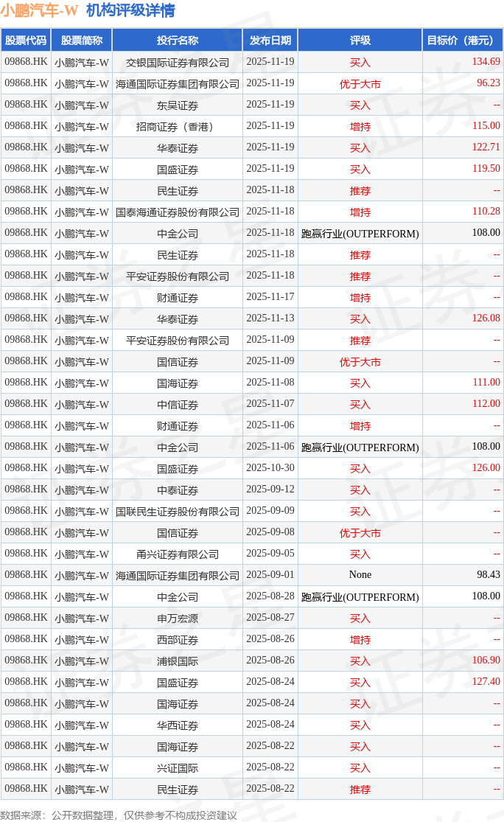
Task: Select the 中信证券 cell
Action: 178,404
